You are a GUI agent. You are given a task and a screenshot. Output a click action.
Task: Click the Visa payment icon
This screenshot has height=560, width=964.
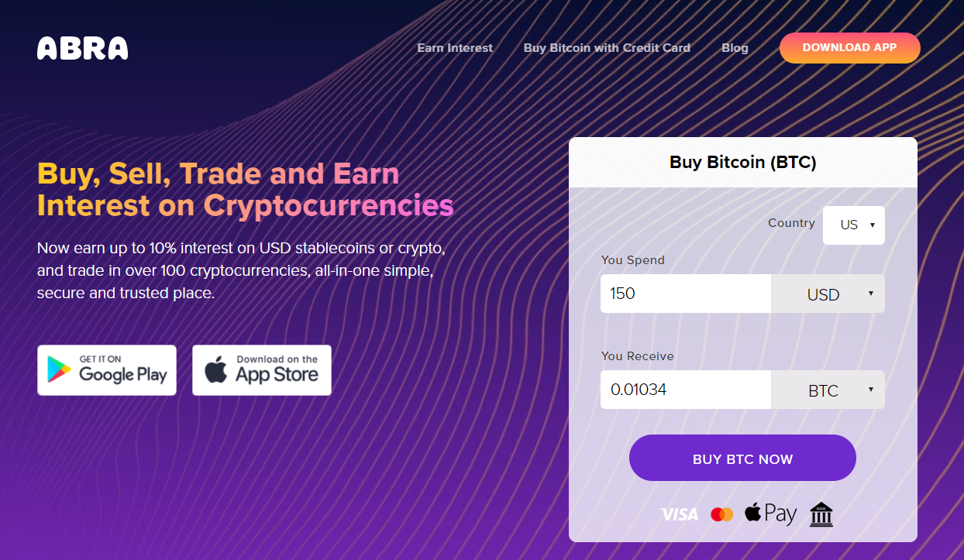(x=679, y=514)
